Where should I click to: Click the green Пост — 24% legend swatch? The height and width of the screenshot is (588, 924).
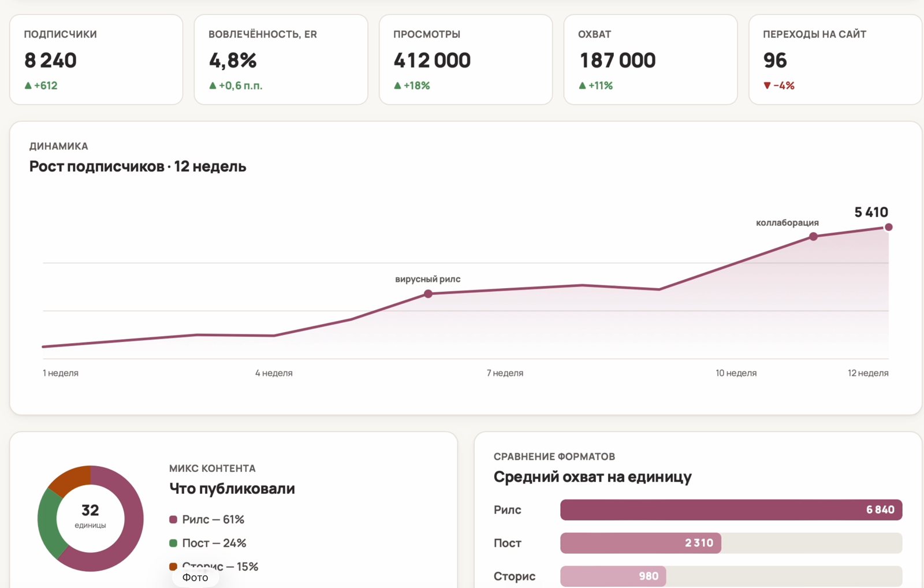click(x=173, y=543)
